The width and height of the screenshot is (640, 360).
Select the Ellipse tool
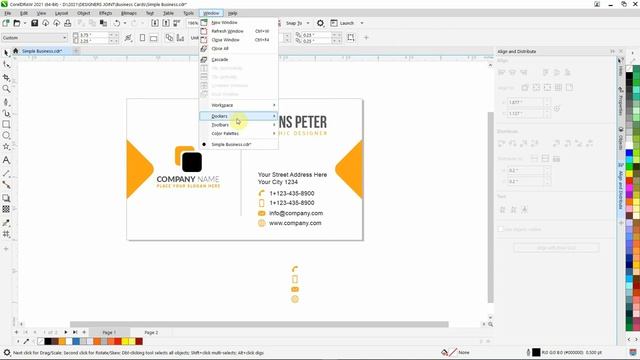(6, 136)
